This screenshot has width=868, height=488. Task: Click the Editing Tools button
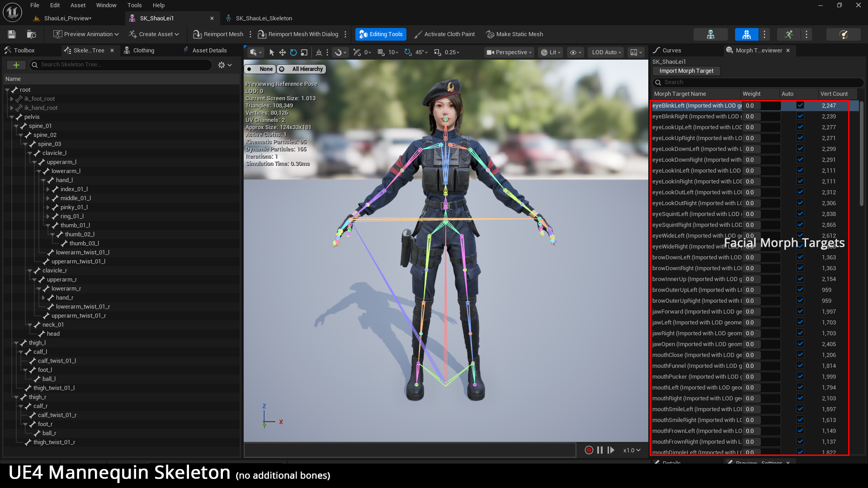coord(381,34)
